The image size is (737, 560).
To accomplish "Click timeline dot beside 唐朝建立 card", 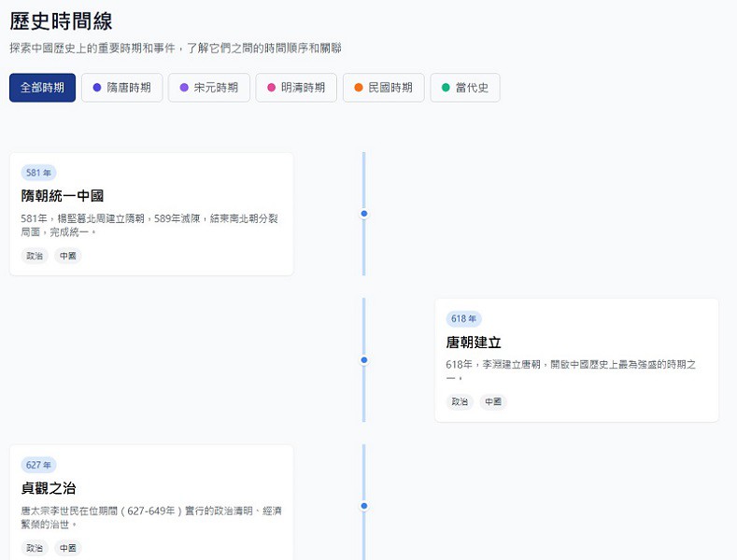I will pos(364,359).
